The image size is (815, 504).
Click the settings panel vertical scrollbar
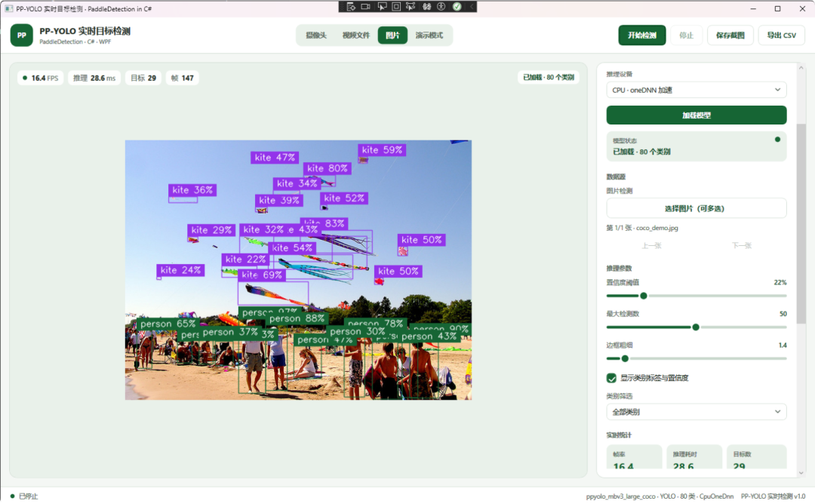coord(801,223)
